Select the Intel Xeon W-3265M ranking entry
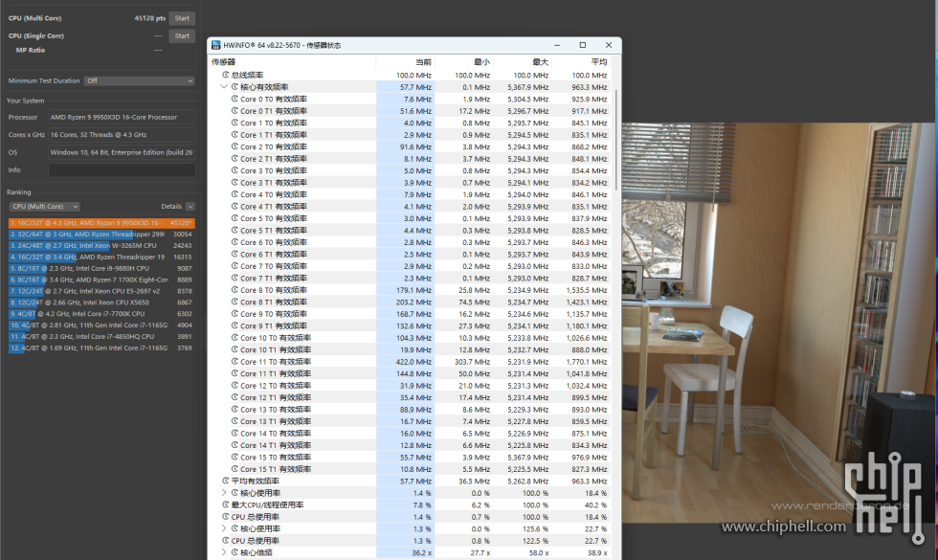 point(101,245)
